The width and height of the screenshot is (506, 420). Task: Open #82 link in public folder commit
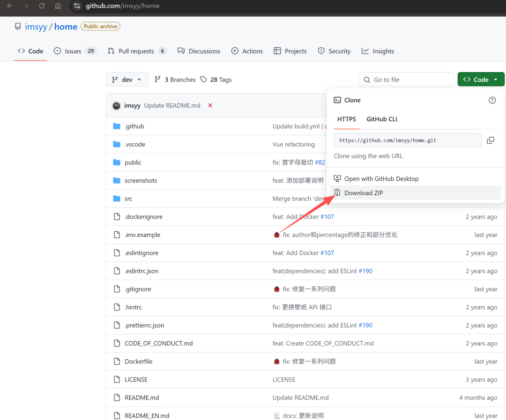[320, 162]
